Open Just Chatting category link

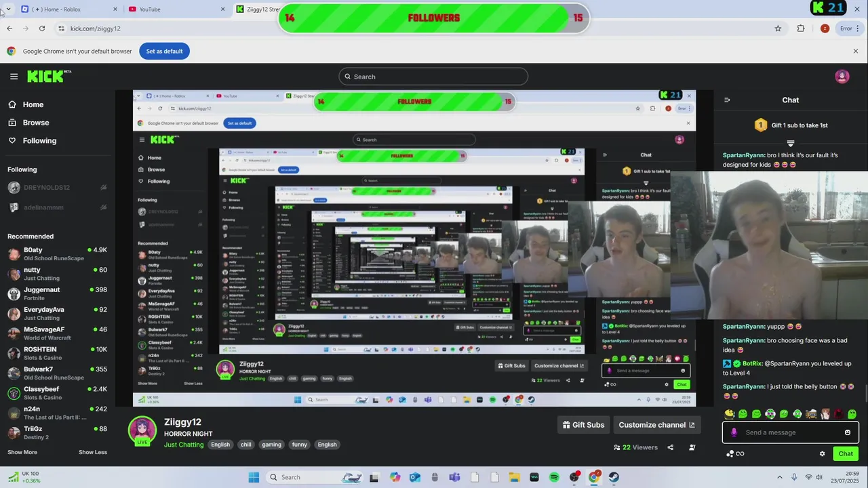point(184,445)
